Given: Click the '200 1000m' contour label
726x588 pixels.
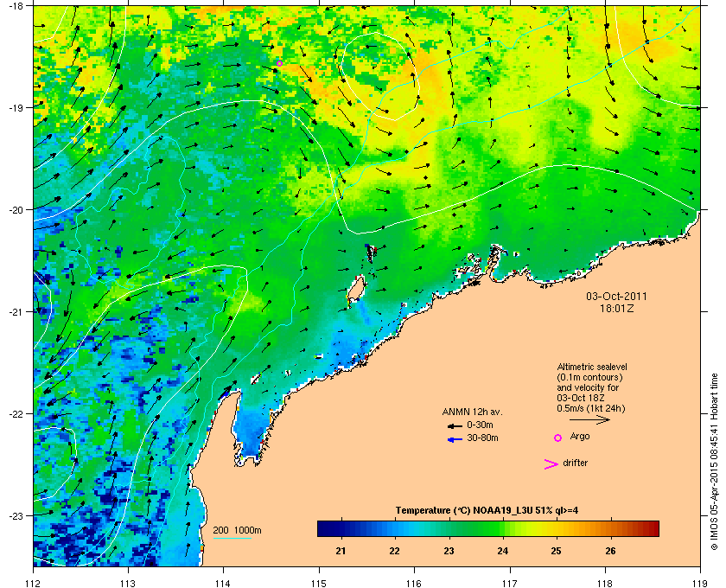Looking at the screenshot, I should click(237, 531).
